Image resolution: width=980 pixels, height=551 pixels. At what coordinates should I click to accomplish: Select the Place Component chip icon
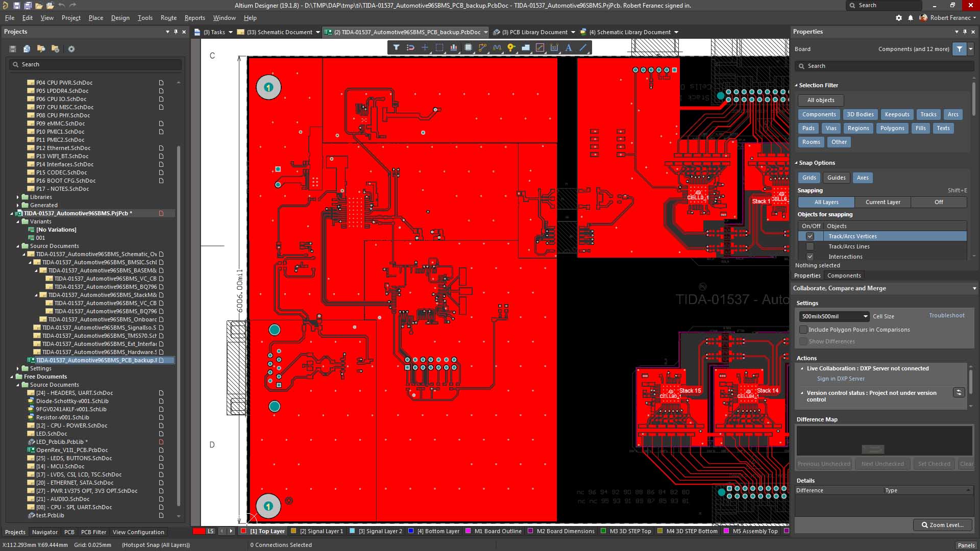[x=468, y=47]
